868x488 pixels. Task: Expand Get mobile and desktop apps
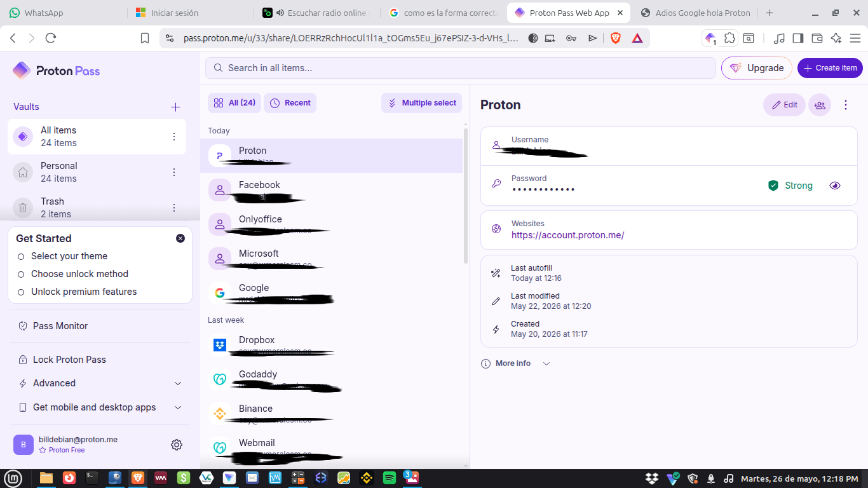[100, 407]
